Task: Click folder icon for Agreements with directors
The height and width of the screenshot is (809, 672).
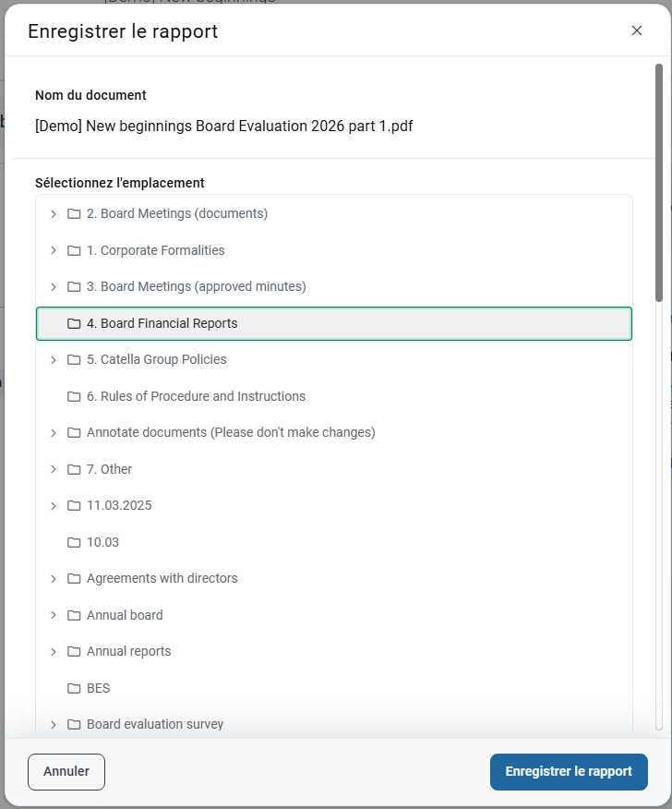Action: coord(74,579)
